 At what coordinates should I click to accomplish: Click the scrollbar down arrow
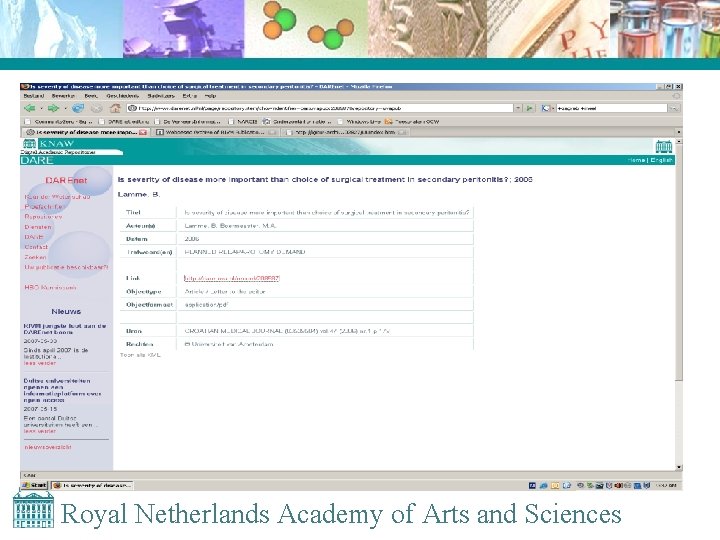click(679, 467)
